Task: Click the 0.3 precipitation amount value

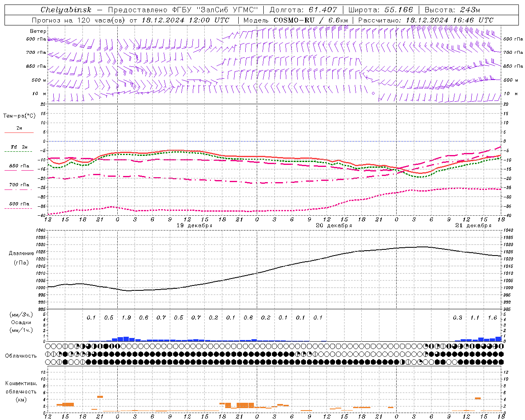Action: tap(458, 318)
